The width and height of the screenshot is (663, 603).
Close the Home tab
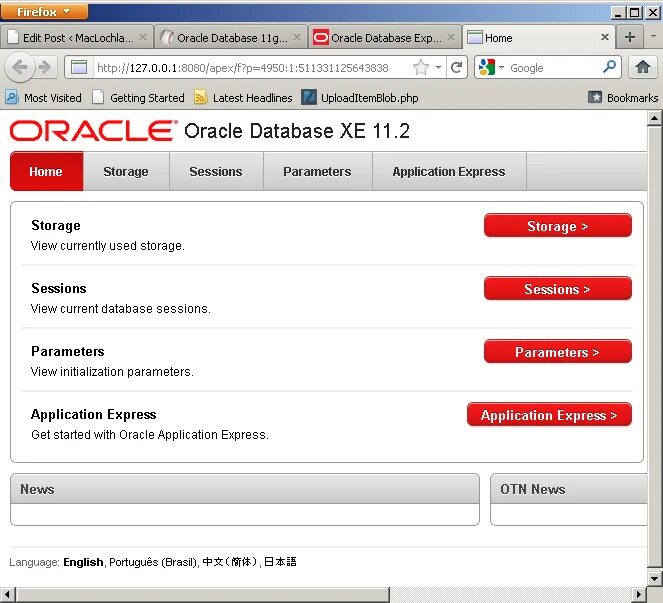tap(605, 37)
